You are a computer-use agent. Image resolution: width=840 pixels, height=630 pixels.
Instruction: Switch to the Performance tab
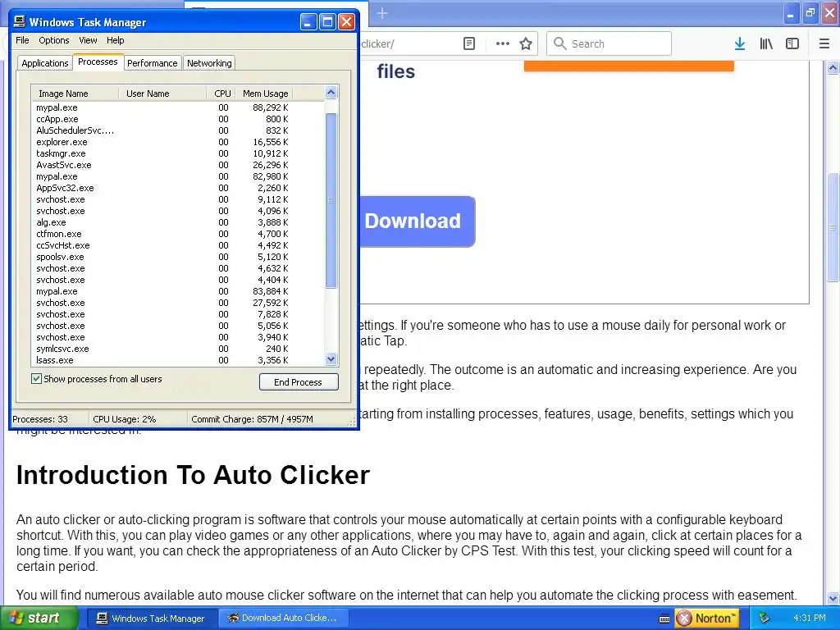(x=152, y=63)
